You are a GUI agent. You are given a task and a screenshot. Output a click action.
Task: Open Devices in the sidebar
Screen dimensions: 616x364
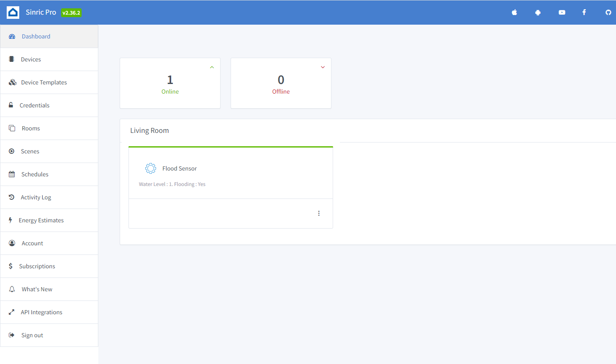tap(31, 59)
